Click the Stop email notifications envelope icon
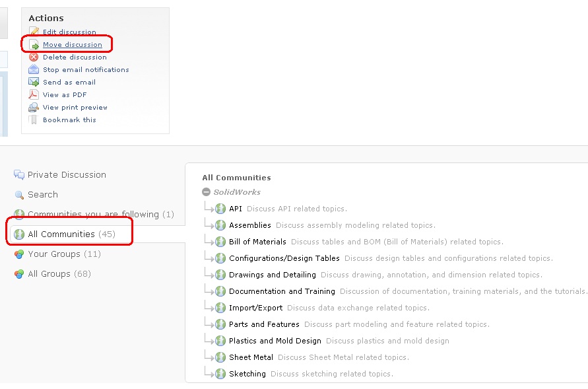The width and height of the screenshot is (588, 389). point(34,69)
